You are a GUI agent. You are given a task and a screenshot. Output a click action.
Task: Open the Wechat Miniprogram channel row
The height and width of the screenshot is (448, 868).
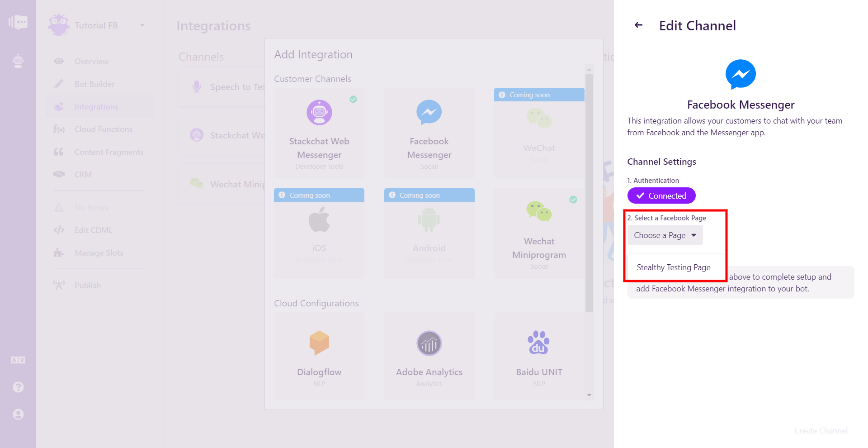[222, 184]
